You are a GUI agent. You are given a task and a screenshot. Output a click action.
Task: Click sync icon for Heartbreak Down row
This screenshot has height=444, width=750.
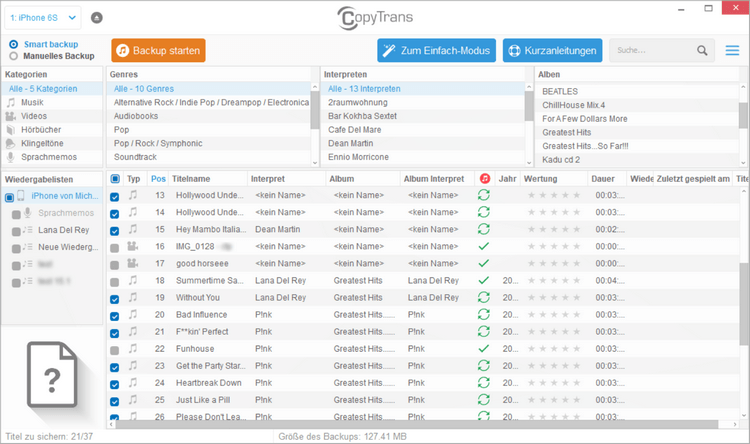[484, 383]
